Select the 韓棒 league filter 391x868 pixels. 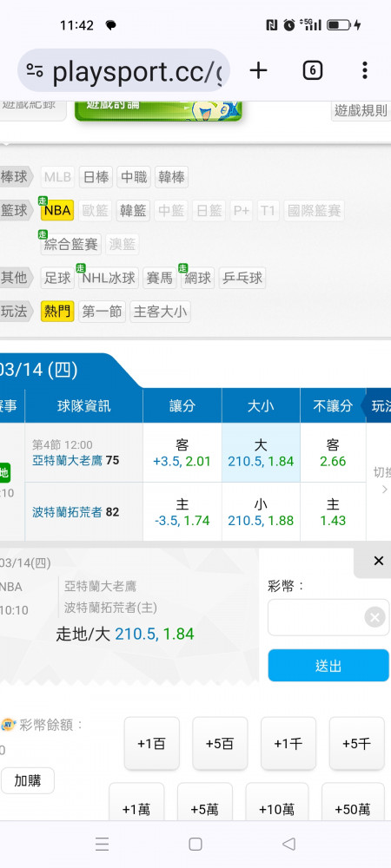coord(171,177)
